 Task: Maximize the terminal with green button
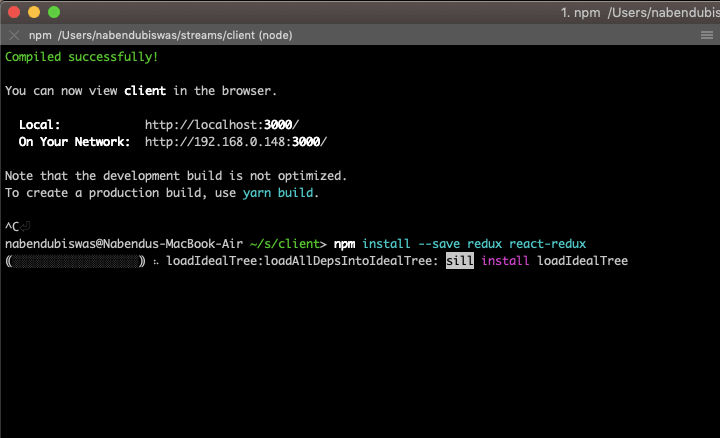tap(54, 12)
